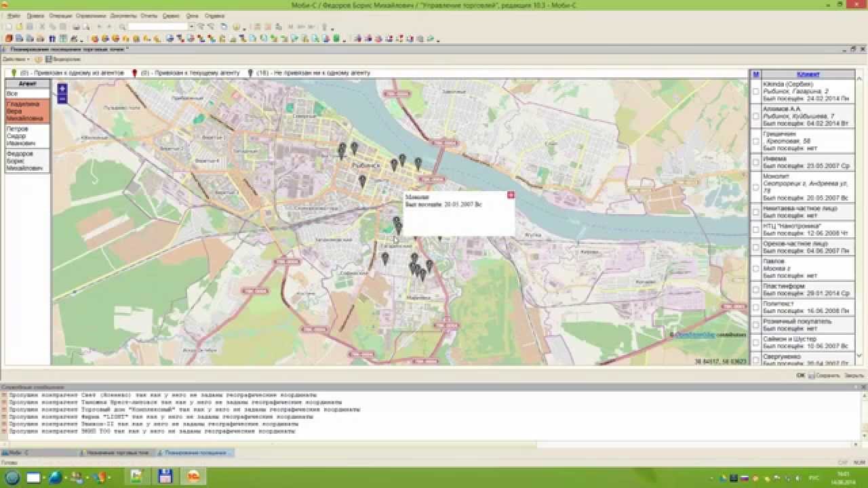Viewport: 868px width, 488px height.
Task: Close the map marker info popup
Action: tap(511, 195)
